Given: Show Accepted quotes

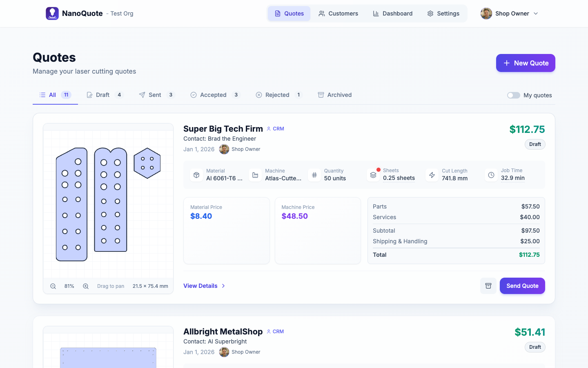Looking at the screenshot, I should [215, 95].
